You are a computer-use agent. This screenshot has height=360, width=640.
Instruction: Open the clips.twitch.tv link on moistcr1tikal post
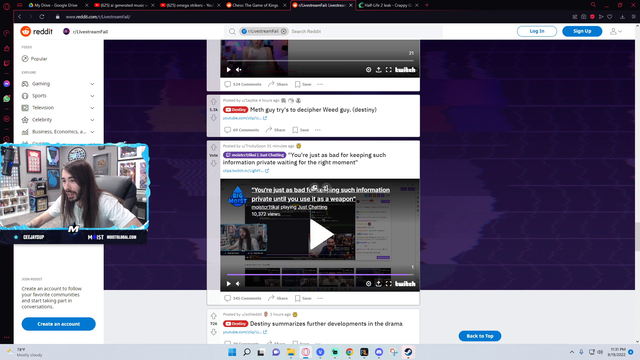(x=246, y=171)
